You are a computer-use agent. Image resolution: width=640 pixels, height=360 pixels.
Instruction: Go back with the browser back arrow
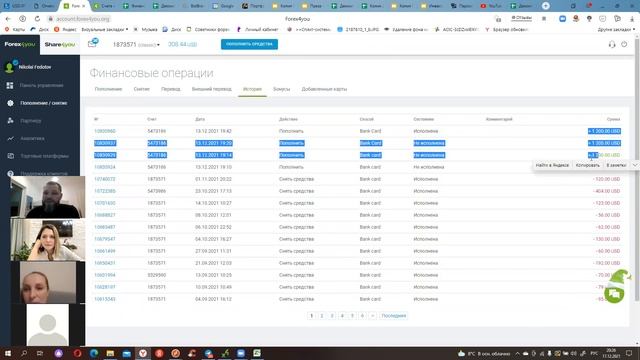click(x=8, y=19)
